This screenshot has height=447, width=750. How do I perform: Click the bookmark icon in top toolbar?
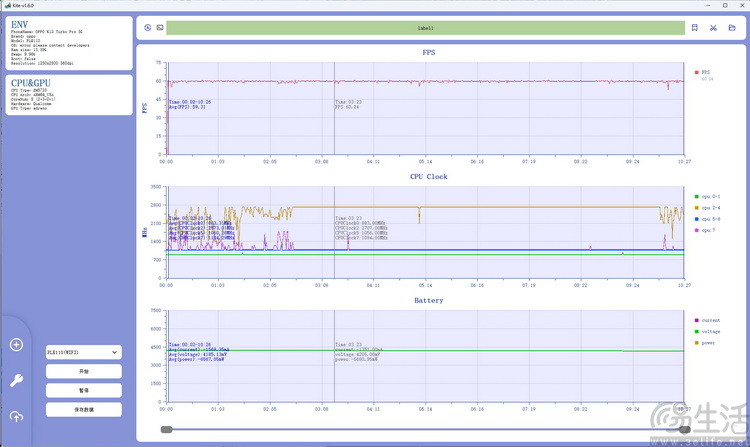click(696, 28)
